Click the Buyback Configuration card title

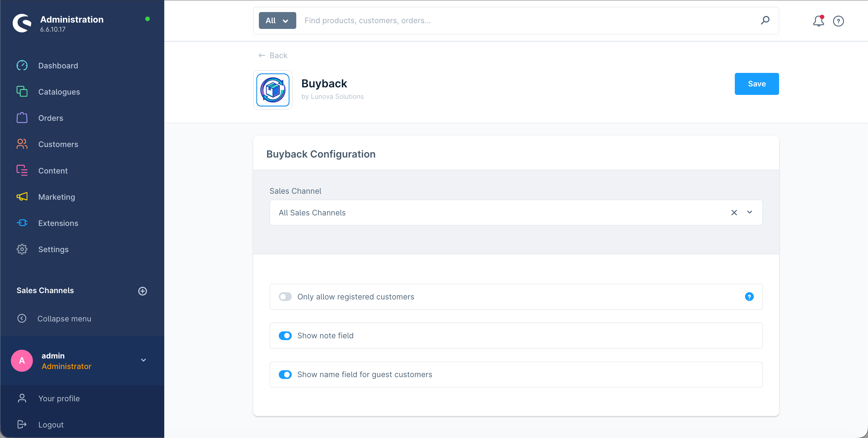[321, 154]
